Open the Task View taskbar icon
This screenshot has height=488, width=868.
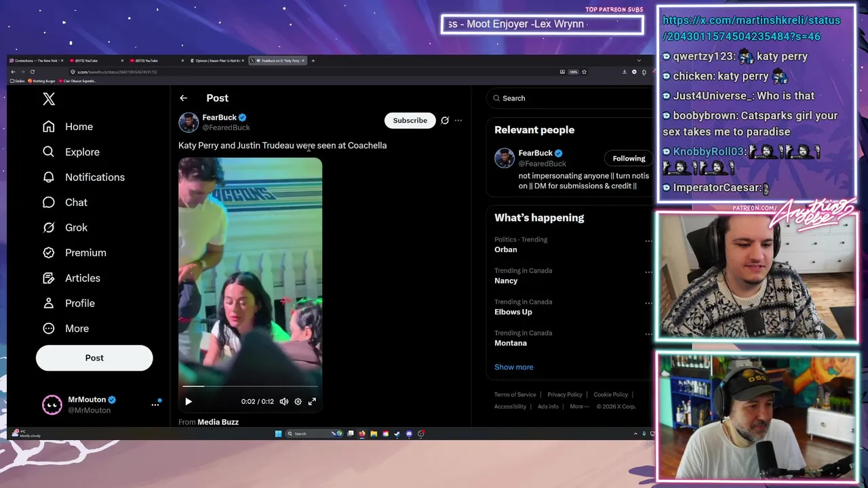coord(351,434)
